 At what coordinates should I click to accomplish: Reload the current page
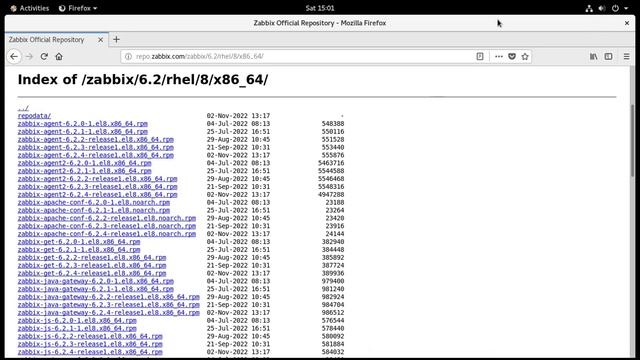(44, 56)
